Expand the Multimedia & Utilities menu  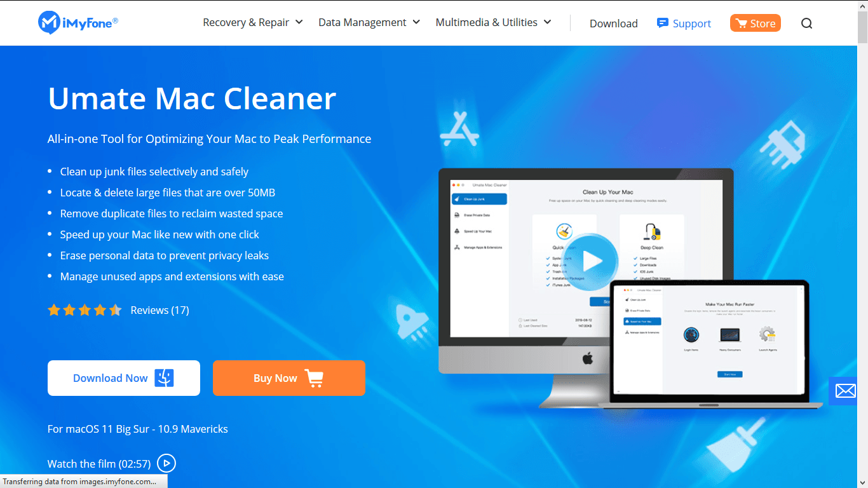tap(494, 22)
